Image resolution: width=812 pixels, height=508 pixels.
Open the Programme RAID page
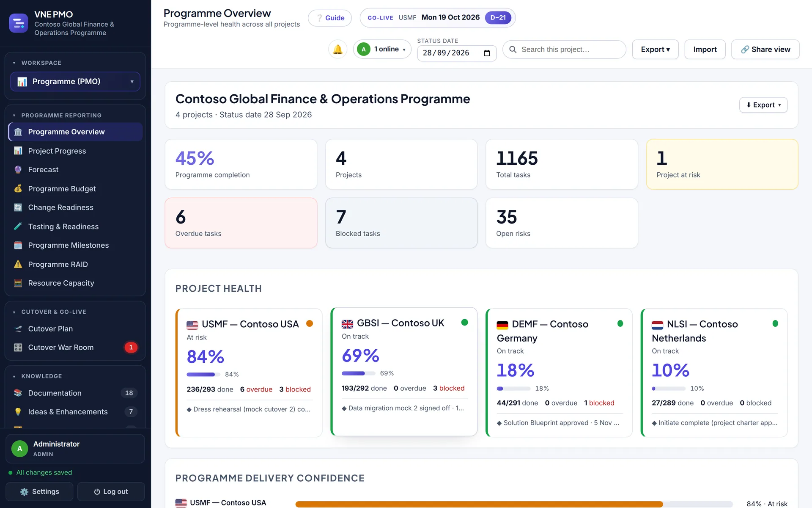75,264
